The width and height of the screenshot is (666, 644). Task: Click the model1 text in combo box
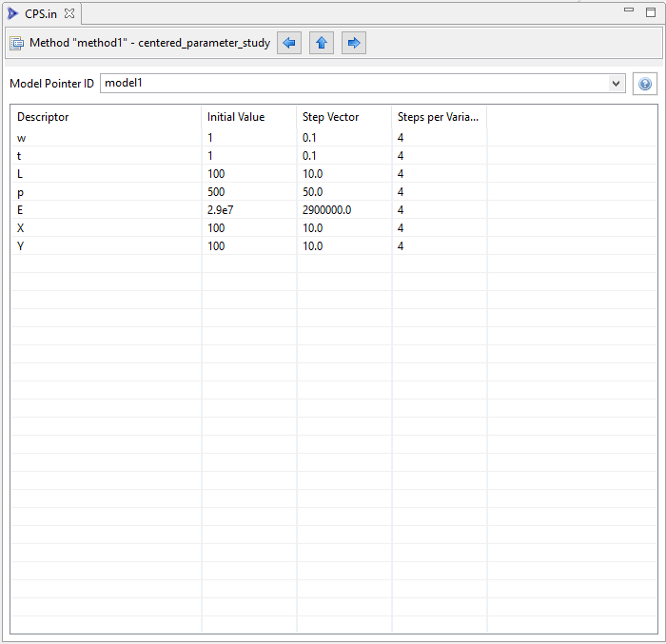(x=124, y=84)
